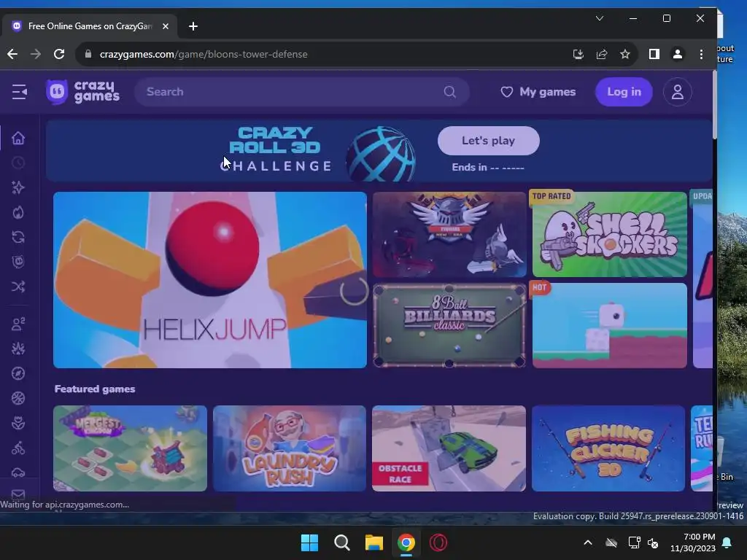The image size is (747, 560).
Task: Open the Helix Jump game thumbnail
Action: click(210, 280)
